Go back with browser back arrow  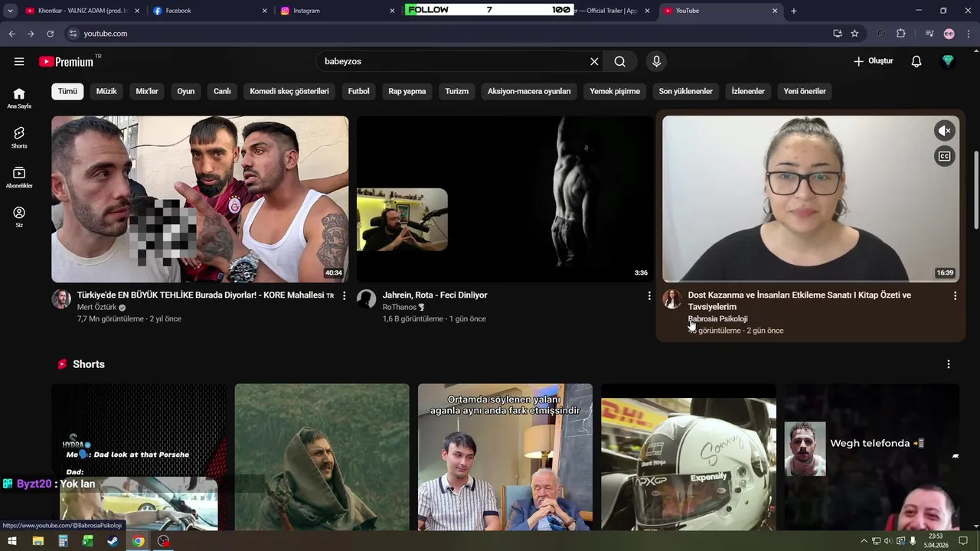11,34
